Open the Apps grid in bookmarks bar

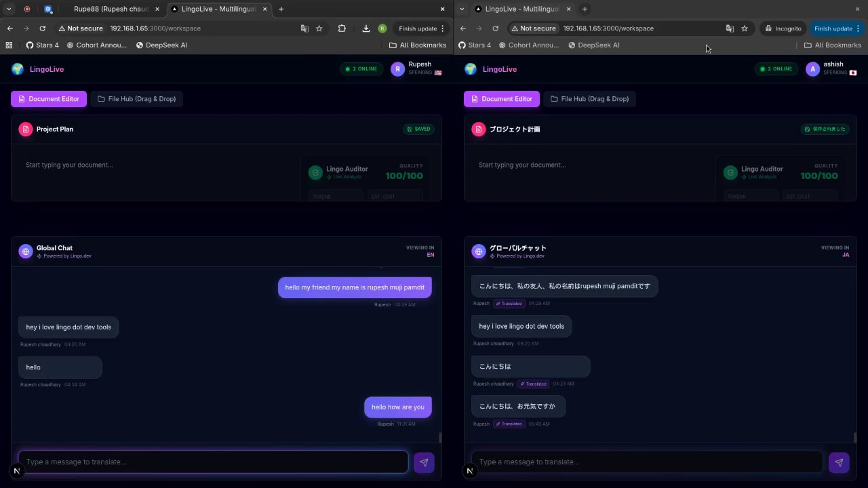(9, 45)
